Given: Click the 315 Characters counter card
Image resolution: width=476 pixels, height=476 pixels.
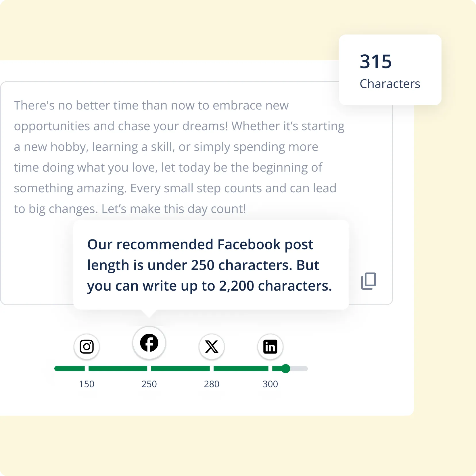Looking at the screenshot, I should (x=390, y=70).
